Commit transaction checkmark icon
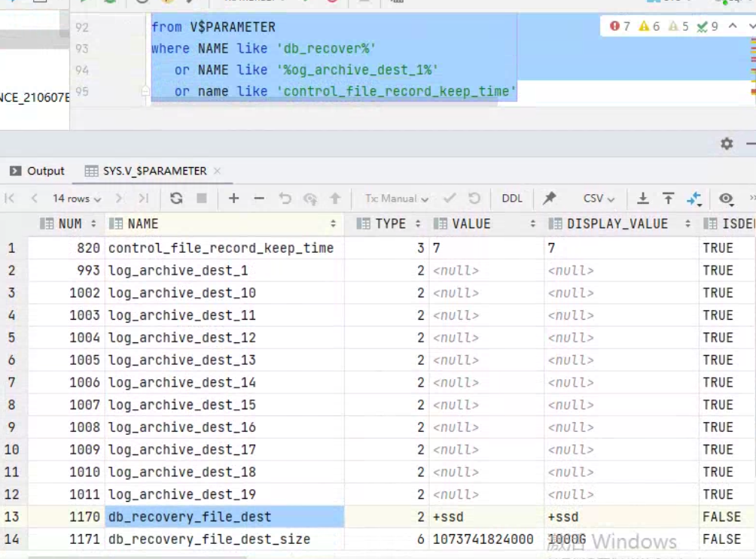Viewport: 756px width, 559px height. point(450,199)
